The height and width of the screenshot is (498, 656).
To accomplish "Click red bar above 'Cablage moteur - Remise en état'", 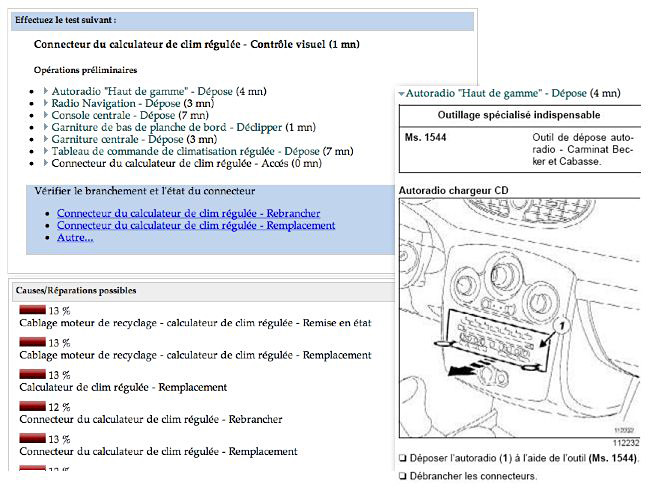I will 32,310.
